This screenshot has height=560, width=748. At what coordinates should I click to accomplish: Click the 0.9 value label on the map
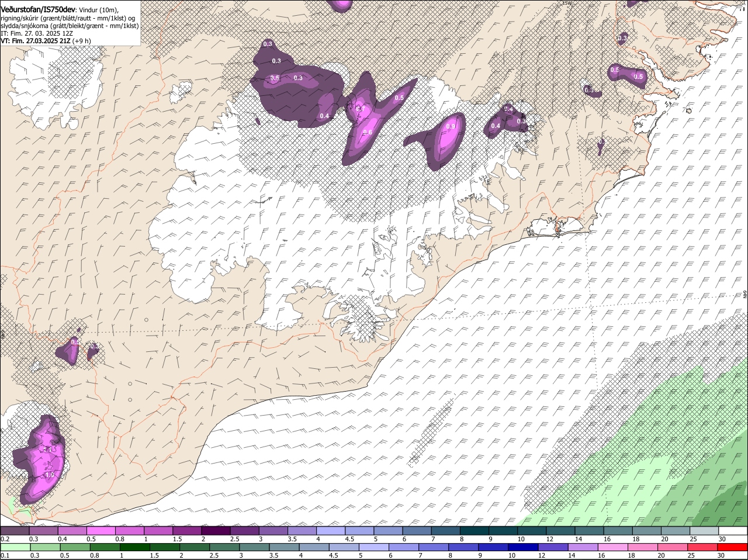pos(451,126)
